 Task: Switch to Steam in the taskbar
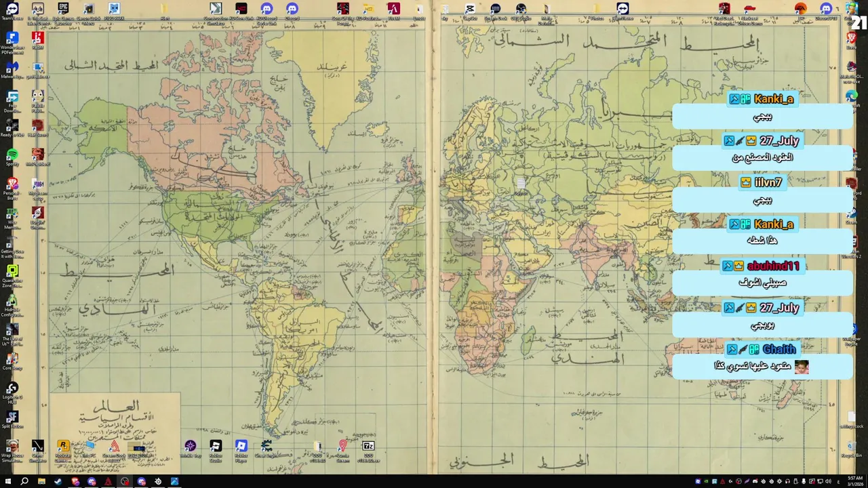(58, 481)
